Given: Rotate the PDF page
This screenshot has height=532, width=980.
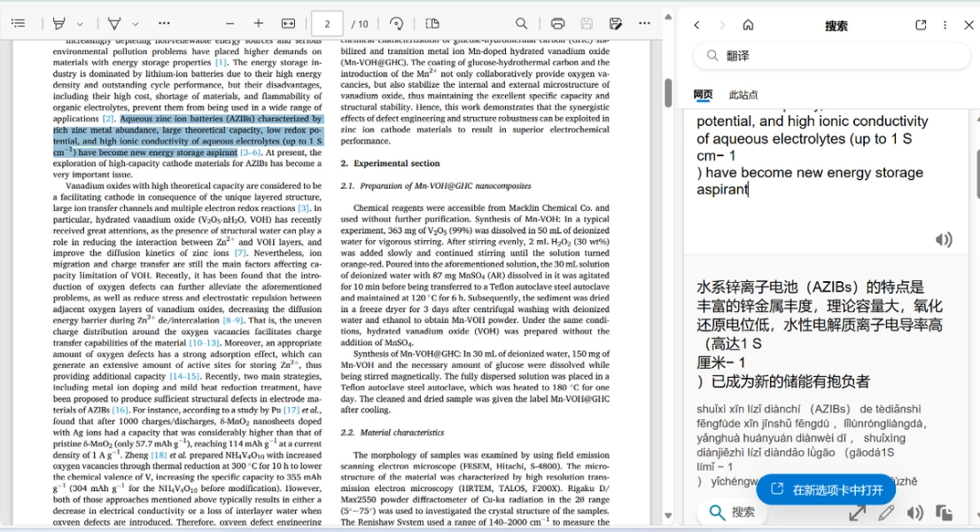Looking at the screenshot, I should pos(396,24).
